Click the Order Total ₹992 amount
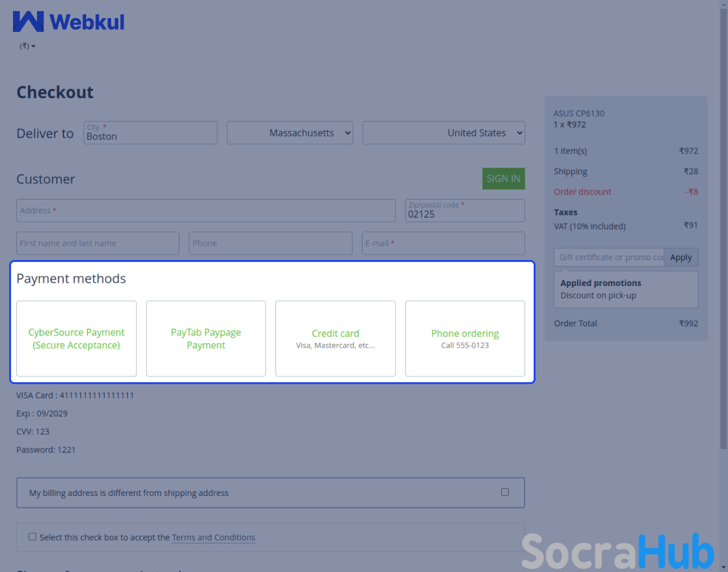The width and height of the screenshot is (728, 572). coord(688,324)
